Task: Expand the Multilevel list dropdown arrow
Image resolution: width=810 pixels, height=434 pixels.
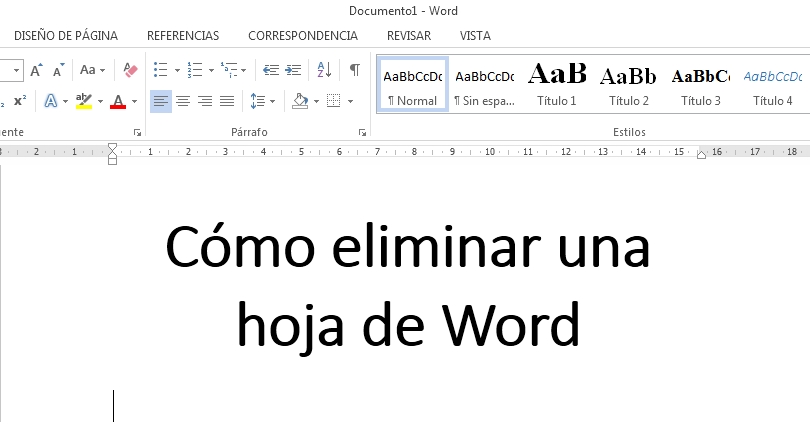Action: click(x=243, y=70)
